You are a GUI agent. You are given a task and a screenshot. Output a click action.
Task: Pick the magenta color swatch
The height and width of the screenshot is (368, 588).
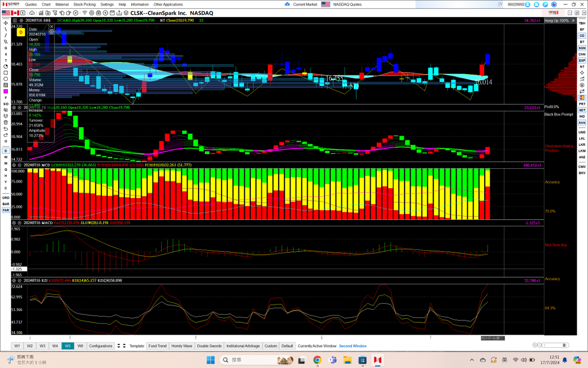(6, 91)
